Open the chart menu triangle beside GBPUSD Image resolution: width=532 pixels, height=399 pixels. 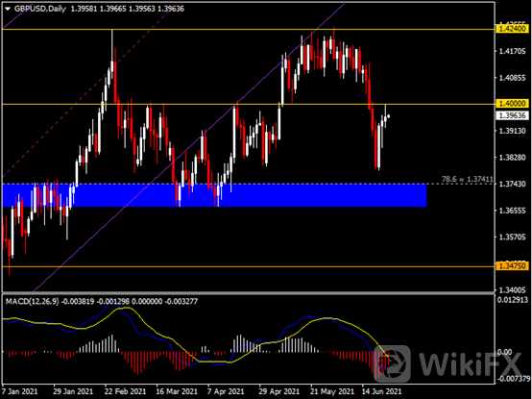pyautogui.click(x=8, y=9)
